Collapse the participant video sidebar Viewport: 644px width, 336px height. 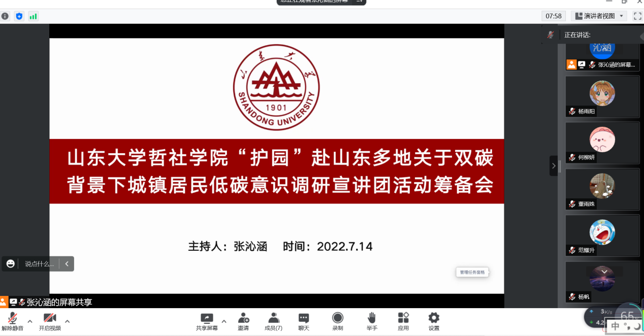tap(553, 165)
